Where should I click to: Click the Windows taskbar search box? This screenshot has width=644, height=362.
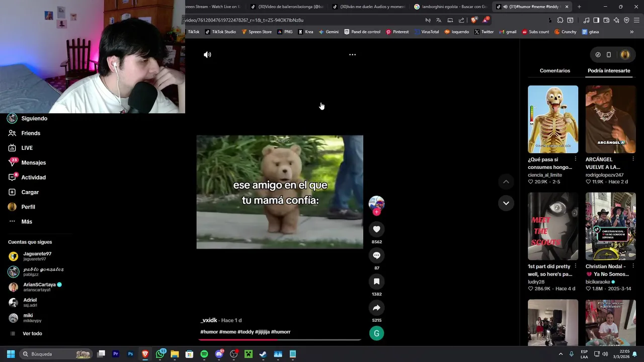click(56, 354)
